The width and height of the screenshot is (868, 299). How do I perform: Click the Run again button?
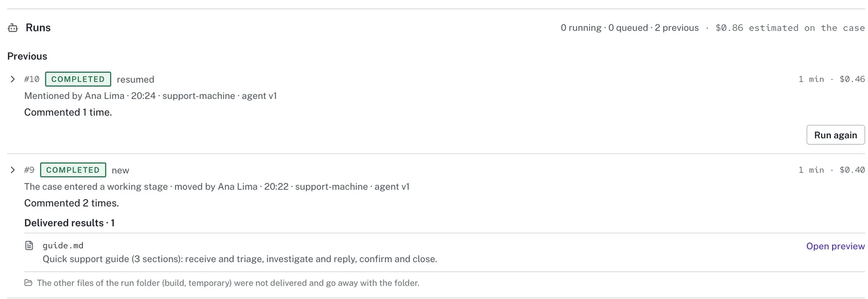coord(835,135)
